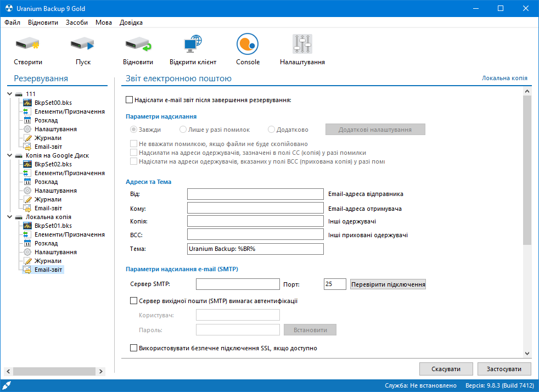
Task: Open the Файл menu
Action: (13, 23)
